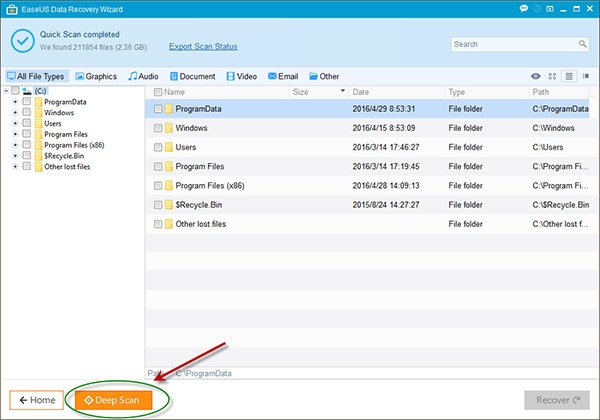Toggle the preview eye icon
The width and height of the screenshot is (600, 420).
pos(537,76)
